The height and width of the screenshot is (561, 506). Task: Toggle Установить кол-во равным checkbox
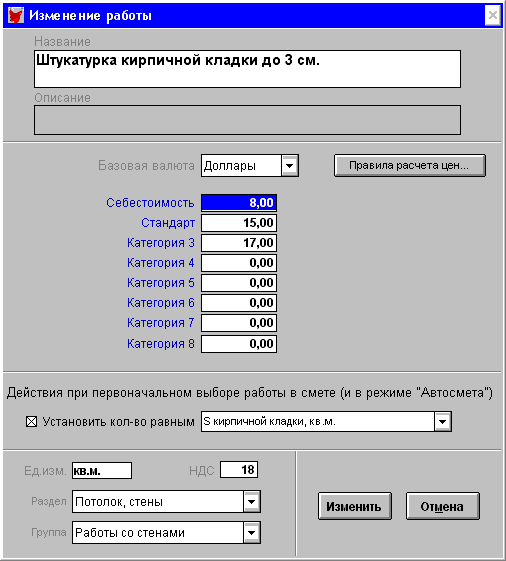point(31,421)
